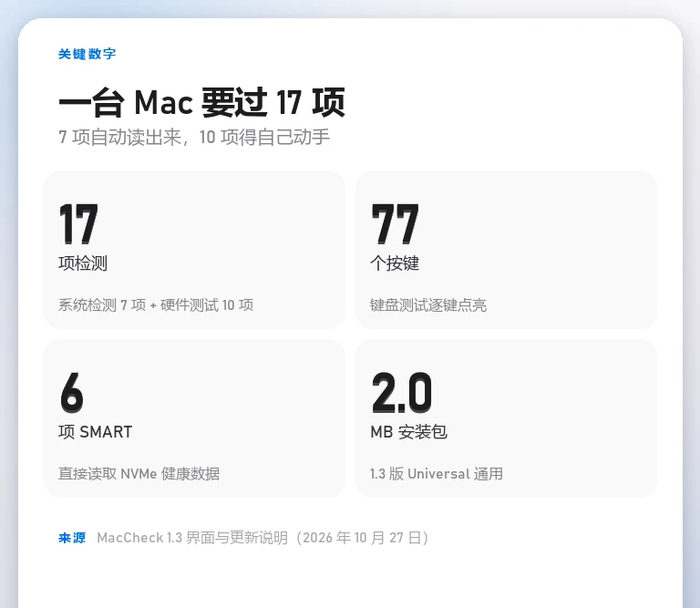Screen dimensions: 700x608
Task: Click the 项检测 label
Action: 83,263
